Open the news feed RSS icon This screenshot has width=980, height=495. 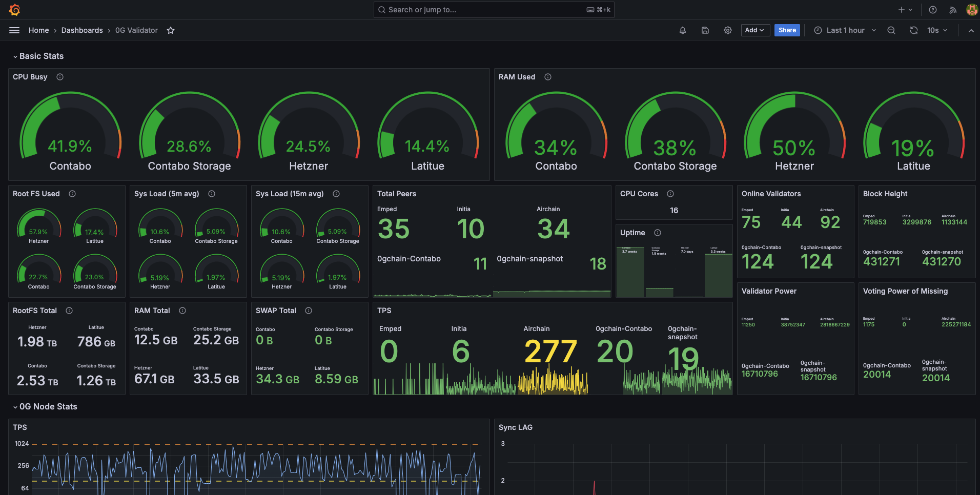click(x=953, y=10)
